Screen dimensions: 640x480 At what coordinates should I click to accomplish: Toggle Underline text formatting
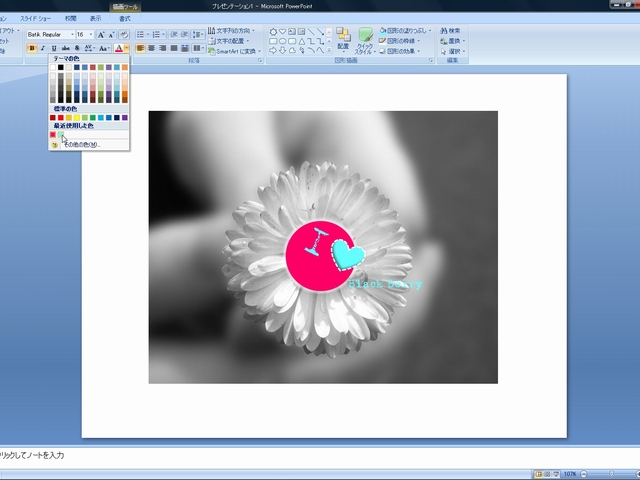54,48
